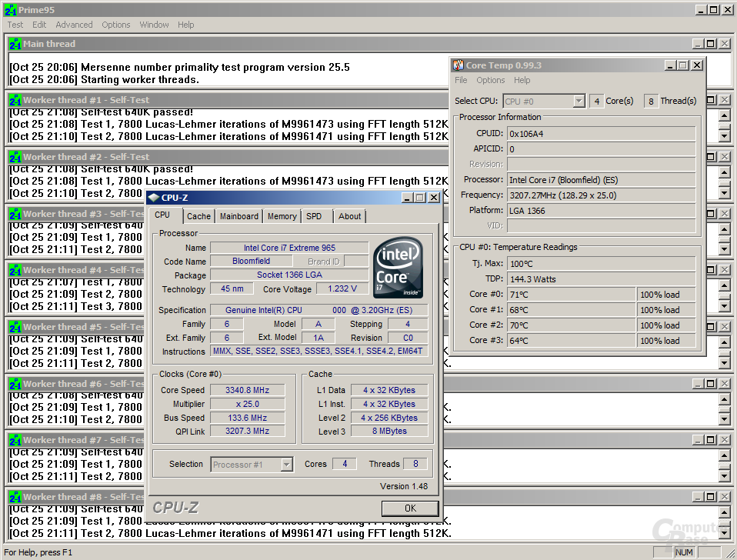Viewport: 737px width, 560px height.
Task: Click Worker thread #3 - Self-Test title bar
Action: pos(78,214)
